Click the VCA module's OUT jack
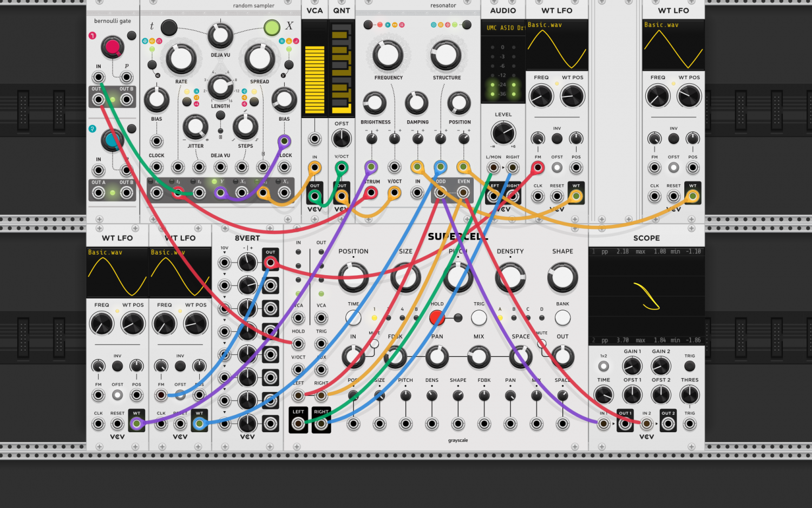 pyautogui.click(x=315, y=196)
